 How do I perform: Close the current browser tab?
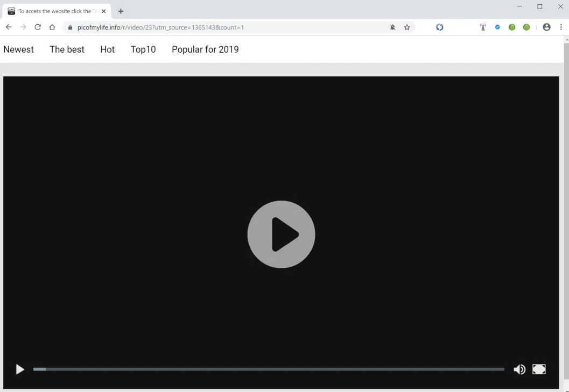[104, 11]
